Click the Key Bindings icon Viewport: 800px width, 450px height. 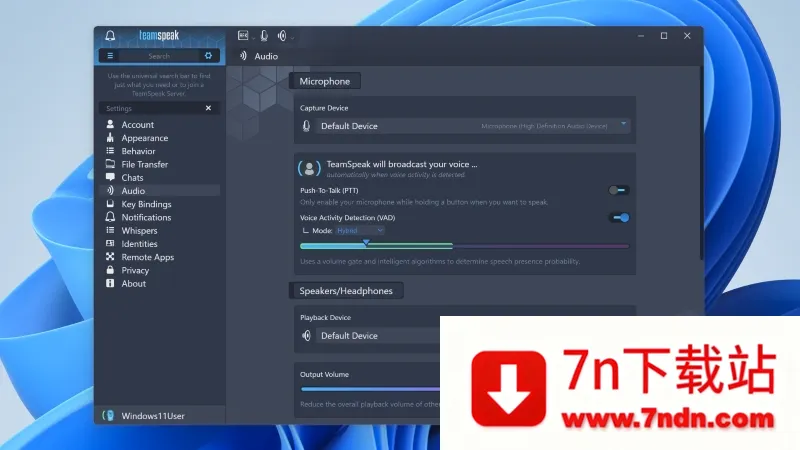point(110,204)
